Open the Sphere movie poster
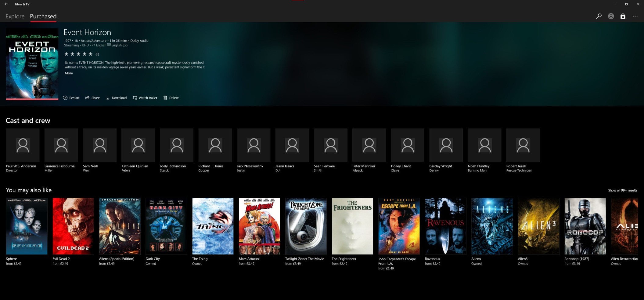The height and width of the screenshot is (300, 644). click(27, 226)
